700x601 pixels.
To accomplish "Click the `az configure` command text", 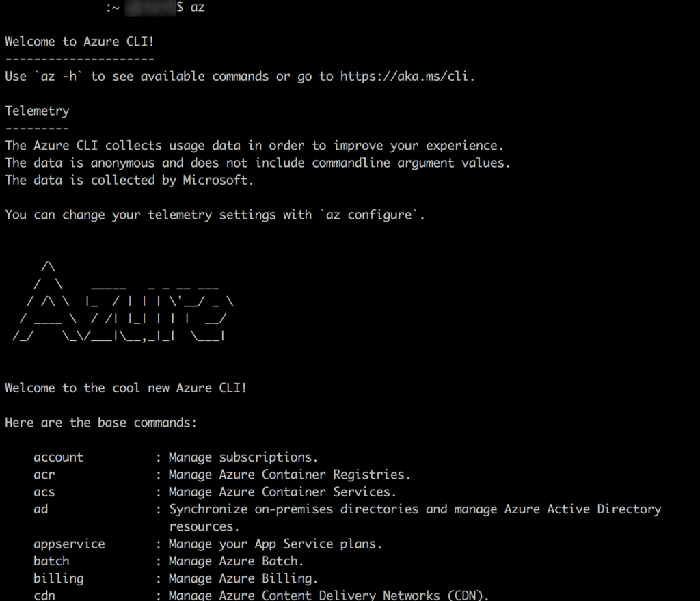I will [370, 215].
